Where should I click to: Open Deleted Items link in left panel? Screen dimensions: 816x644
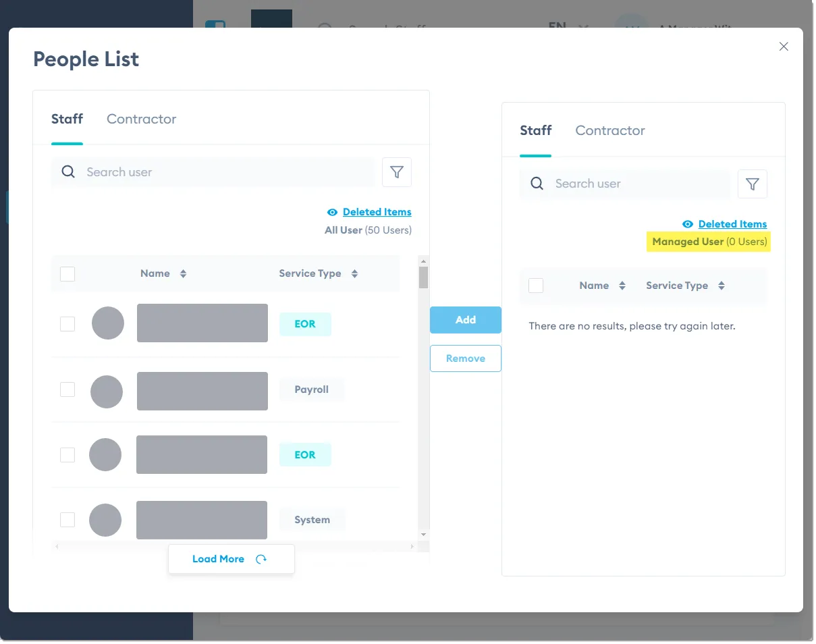(377, 212)
